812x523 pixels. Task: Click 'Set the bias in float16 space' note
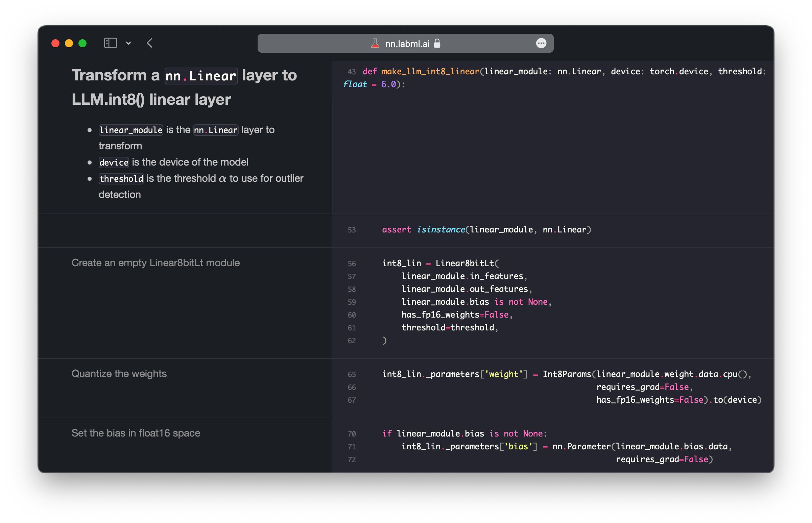[x=136, y=433]
